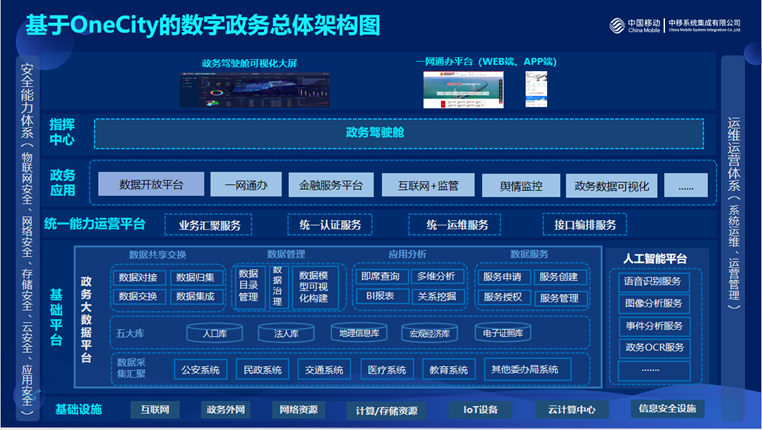Select the 金融服务平台 box
Image resolution: width=762 pixels, height=430 pixels.
pos(331,185)
